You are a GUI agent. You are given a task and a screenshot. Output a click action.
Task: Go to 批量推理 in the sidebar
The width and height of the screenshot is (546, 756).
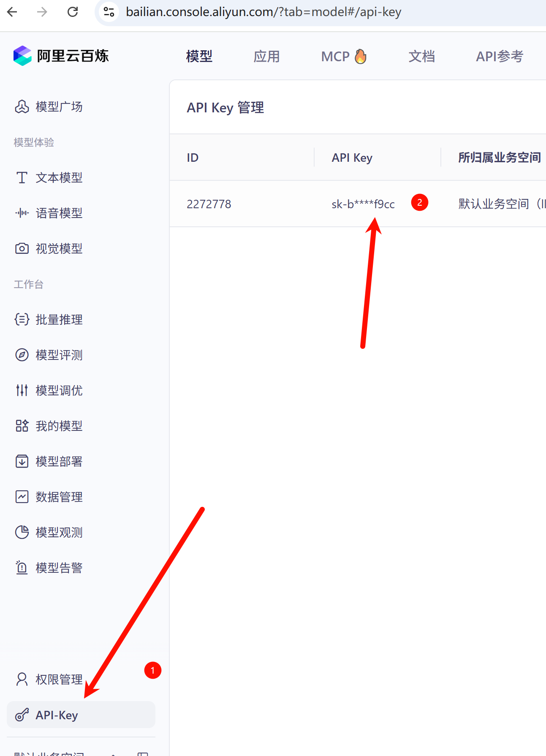[x=49, y=320]
